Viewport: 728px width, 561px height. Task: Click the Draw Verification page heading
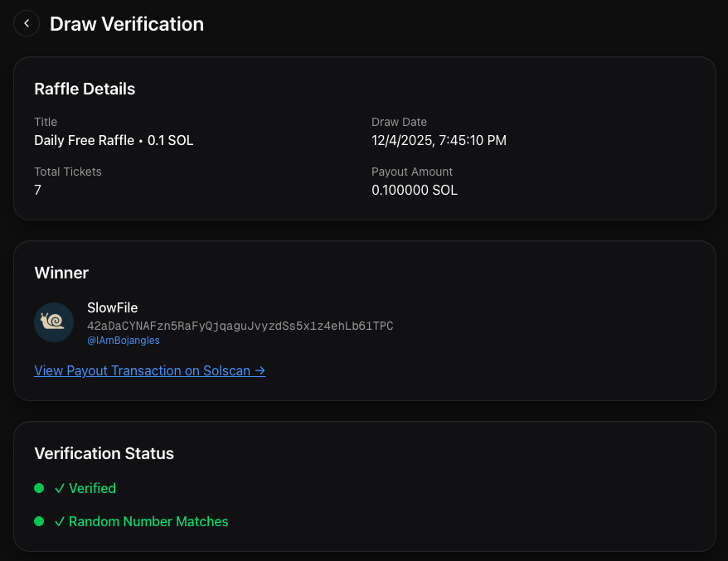[x=127, y=24]
